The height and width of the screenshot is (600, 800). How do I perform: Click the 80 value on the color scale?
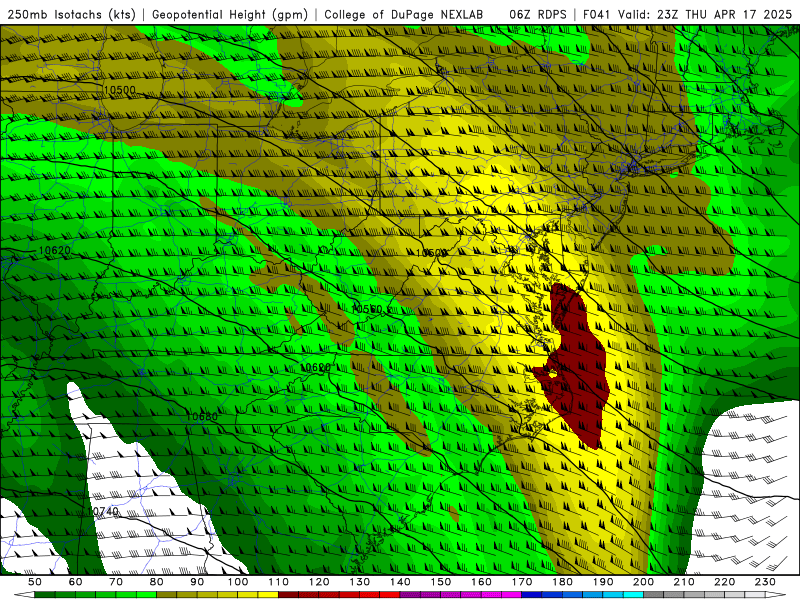pyautogui.click(x=157, y=582)
